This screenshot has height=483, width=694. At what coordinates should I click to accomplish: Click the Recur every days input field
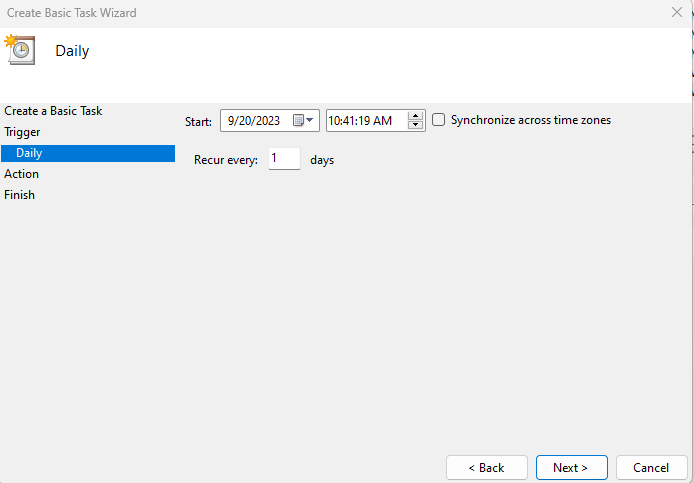[284, 159]
